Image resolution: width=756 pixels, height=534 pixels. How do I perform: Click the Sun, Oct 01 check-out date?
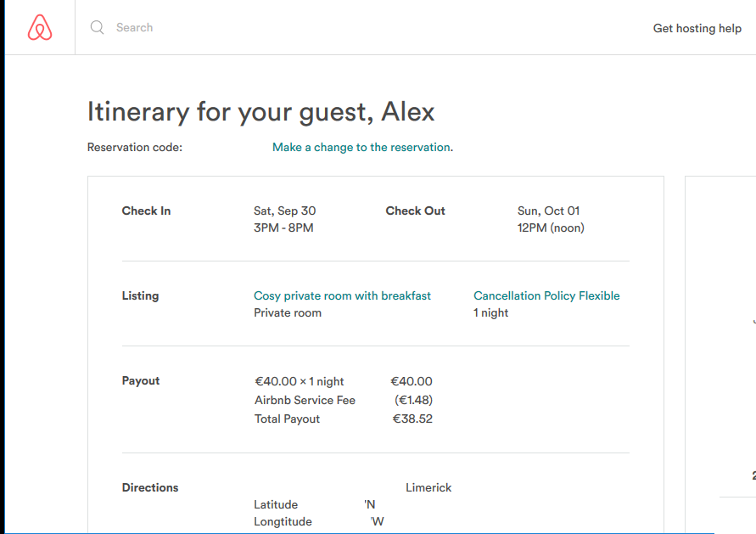tap(548, 211)
